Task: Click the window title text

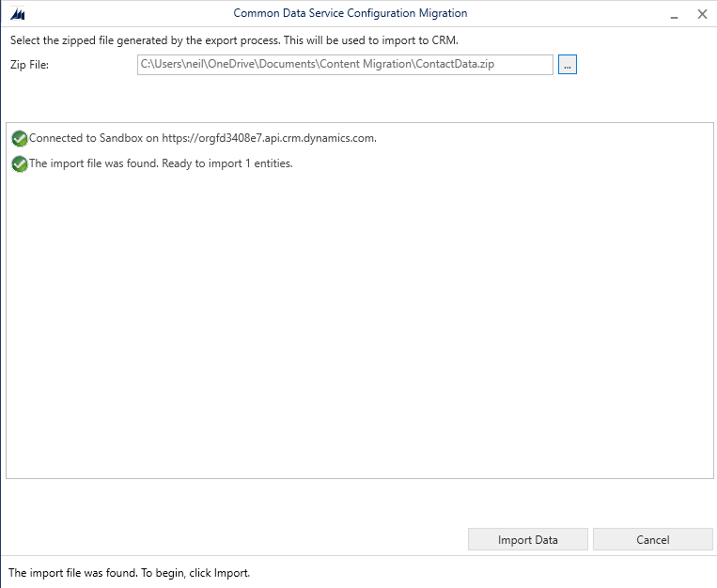Action: (350, 14)
